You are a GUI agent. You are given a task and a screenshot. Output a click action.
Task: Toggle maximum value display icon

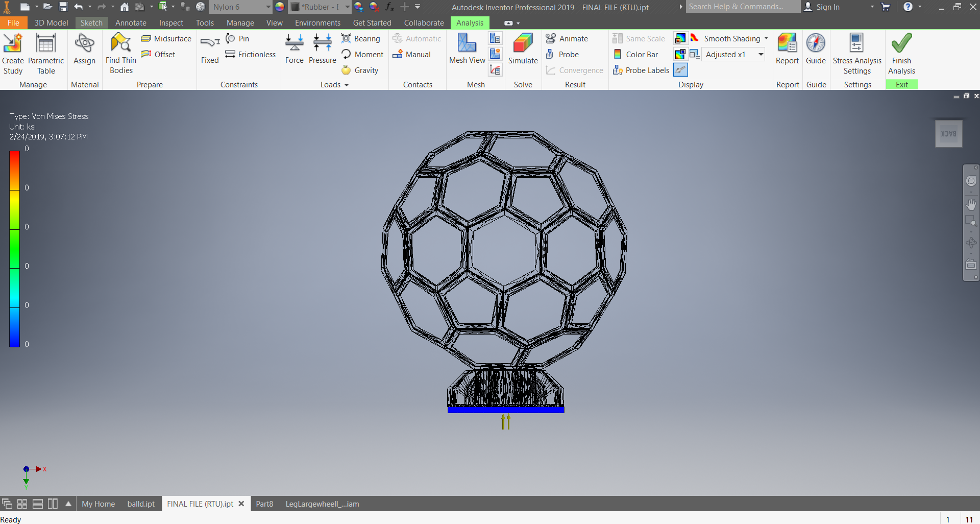tap(680, 38)
